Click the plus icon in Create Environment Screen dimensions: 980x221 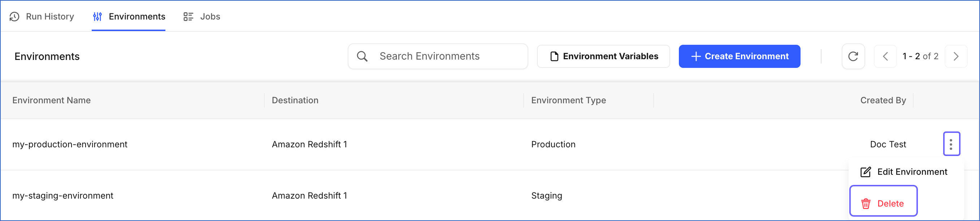tap(696, 56)
